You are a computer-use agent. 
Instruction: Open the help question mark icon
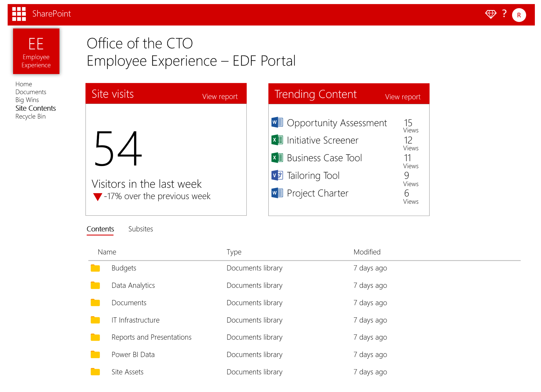point(504,14)
